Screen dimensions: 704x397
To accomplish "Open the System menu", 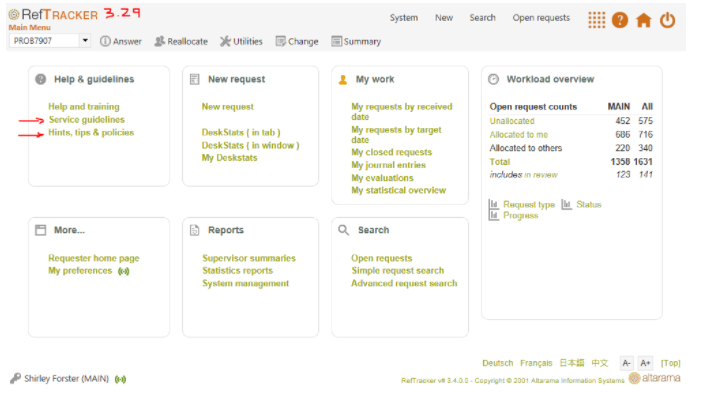I will point(404,18).
